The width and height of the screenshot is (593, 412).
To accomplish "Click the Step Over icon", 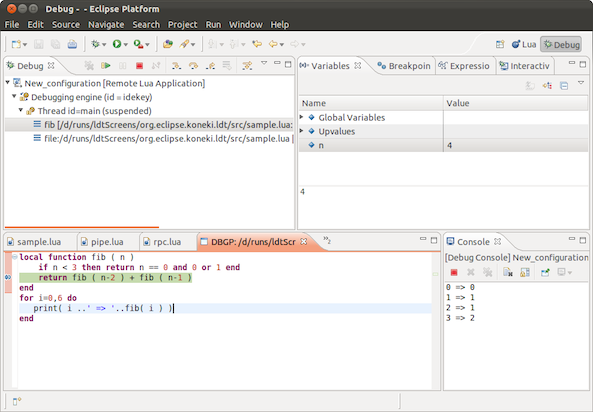I will [x=193, y=66].
